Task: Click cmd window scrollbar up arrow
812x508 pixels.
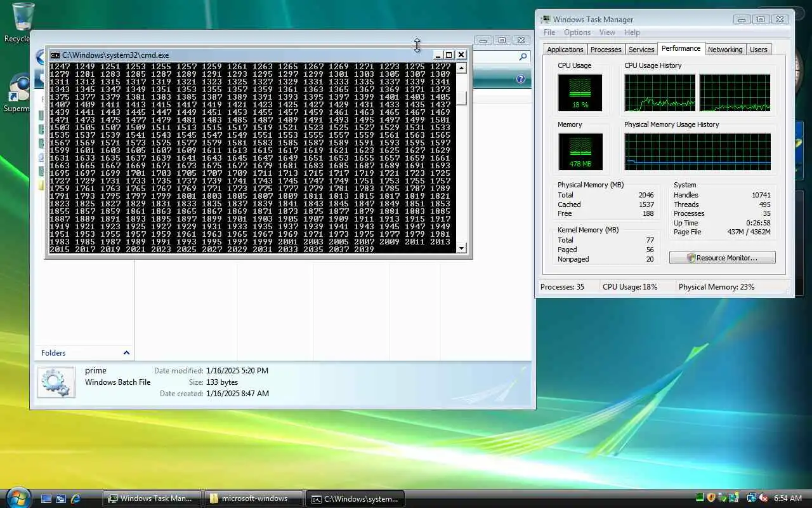Action: point(462,68)
